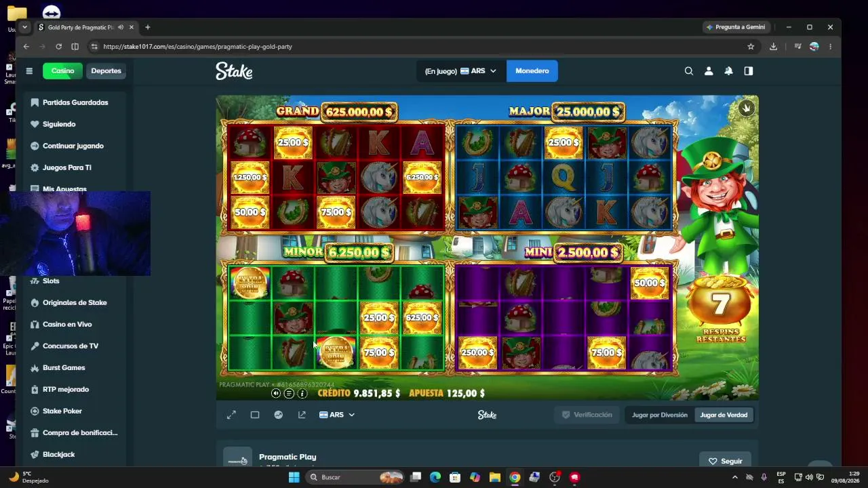Enable theatre mode for the game
The height and width of the screenshot is (488, 868).
255,415
